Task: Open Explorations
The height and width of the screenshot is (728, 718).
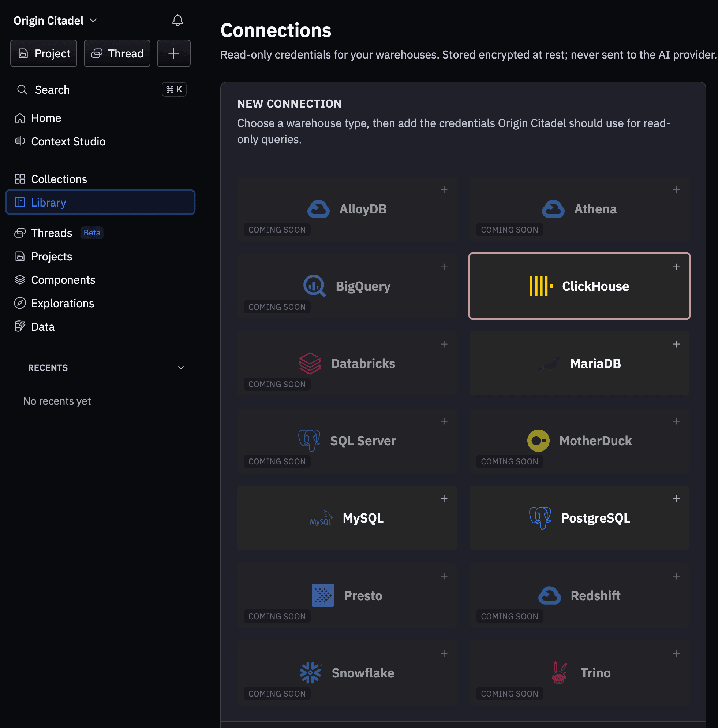Action: [101, 303]
